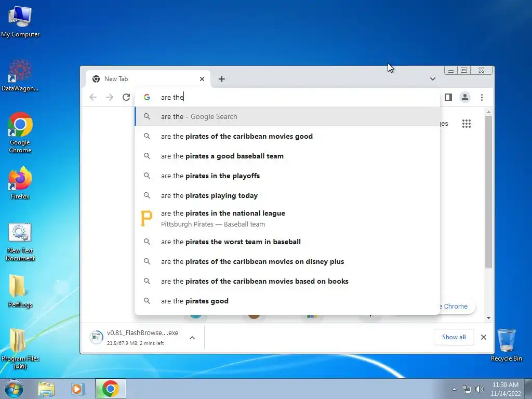Select suggestion 'caribbean movies based on books'
532x399 pixels.
coord(287,281)
